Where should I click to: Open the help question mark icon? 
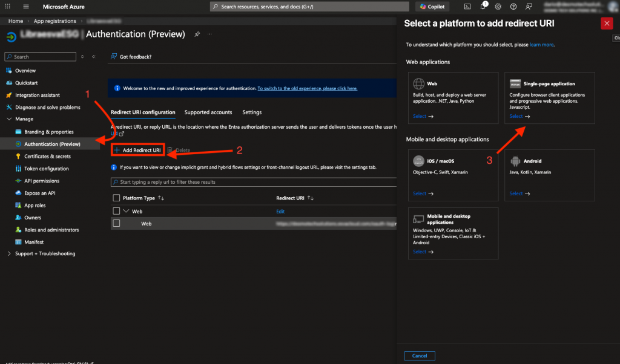coord(513,6)
